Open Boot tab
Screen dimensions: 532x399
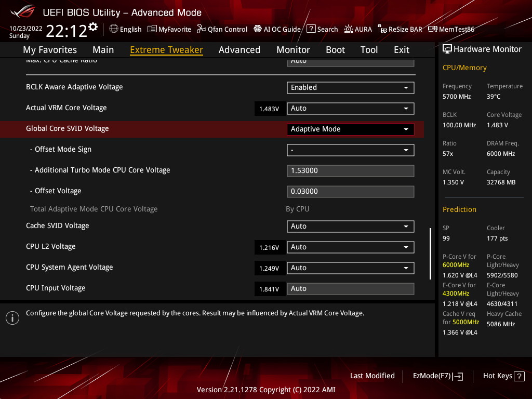click(335, 50)
